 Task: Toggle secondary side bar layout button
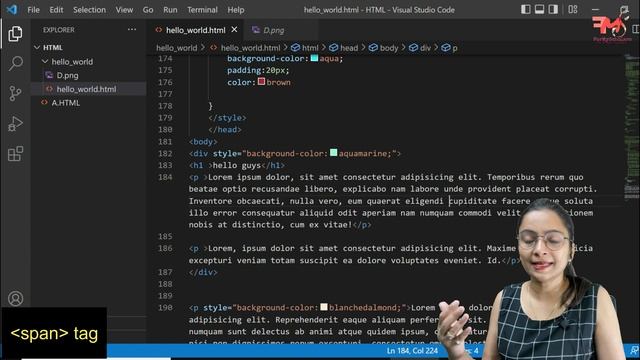(x=553, y=9)
